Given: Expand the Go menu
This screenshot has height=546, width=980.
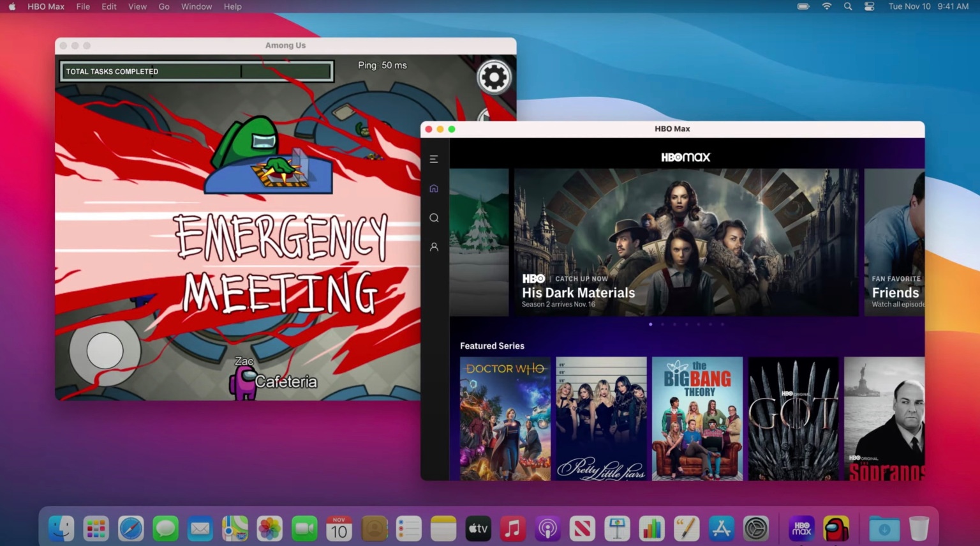Looking at the screenshot, I should [x=164, y=6].
